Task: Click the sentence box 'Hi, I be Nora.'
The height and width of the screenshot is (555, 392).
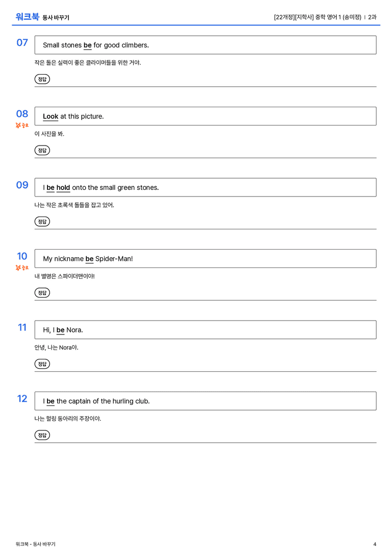Action: point(205,329)
